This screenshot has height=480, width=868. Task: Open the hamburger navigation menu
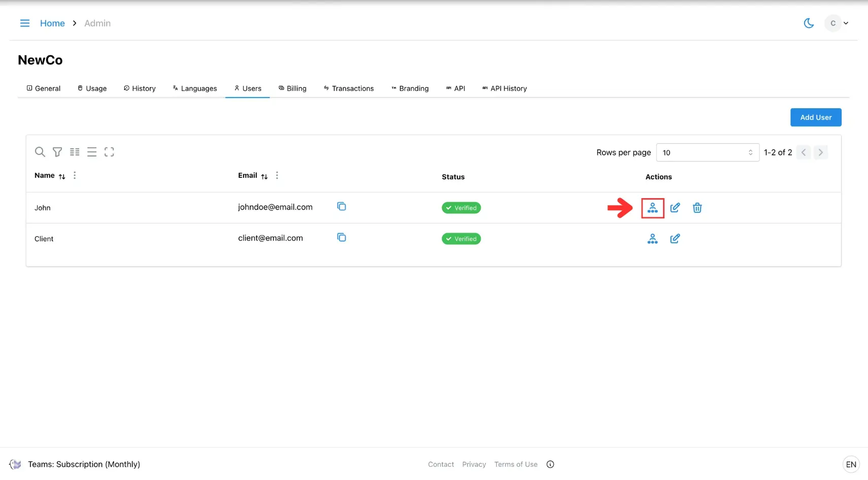[x=24, y=23]
